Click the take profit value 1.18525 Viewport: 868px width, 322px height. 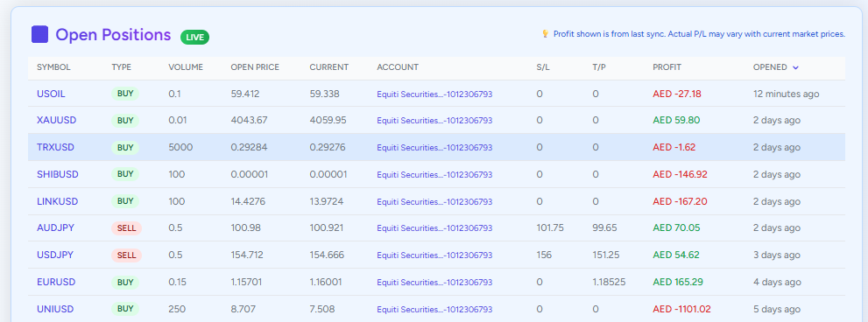click(609, 282)
